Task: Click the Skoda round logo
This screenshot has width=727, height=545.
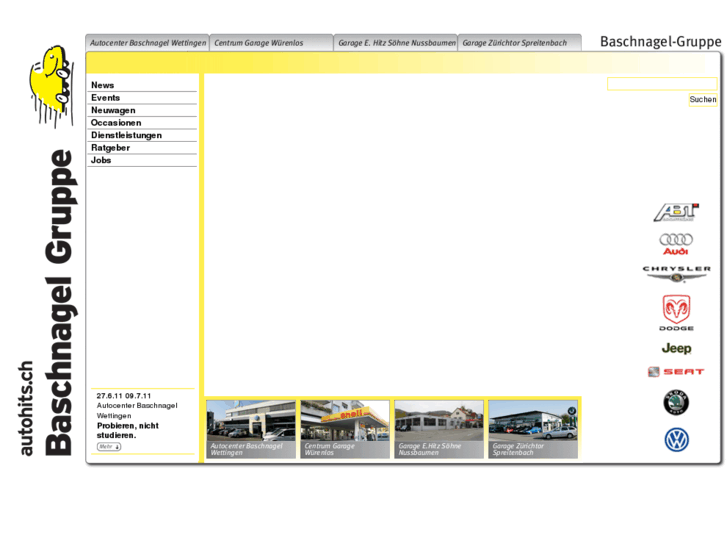Action: tap(676, 402)
